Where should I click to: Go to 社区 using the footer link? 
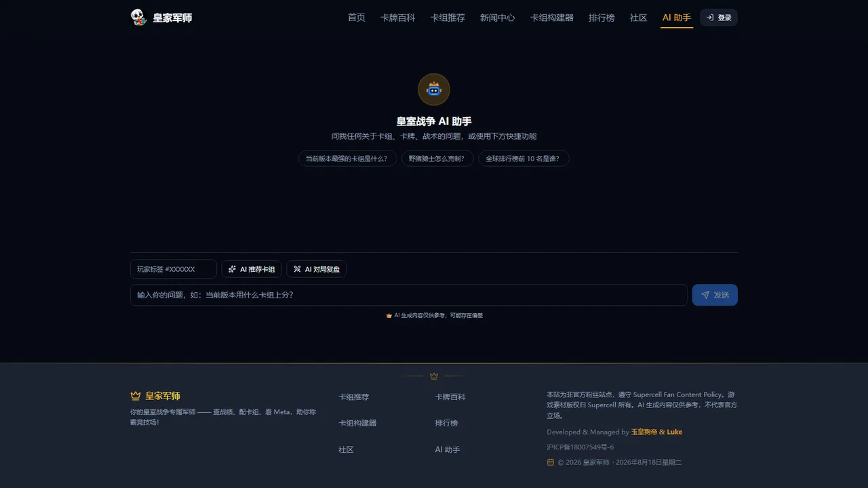346,449
